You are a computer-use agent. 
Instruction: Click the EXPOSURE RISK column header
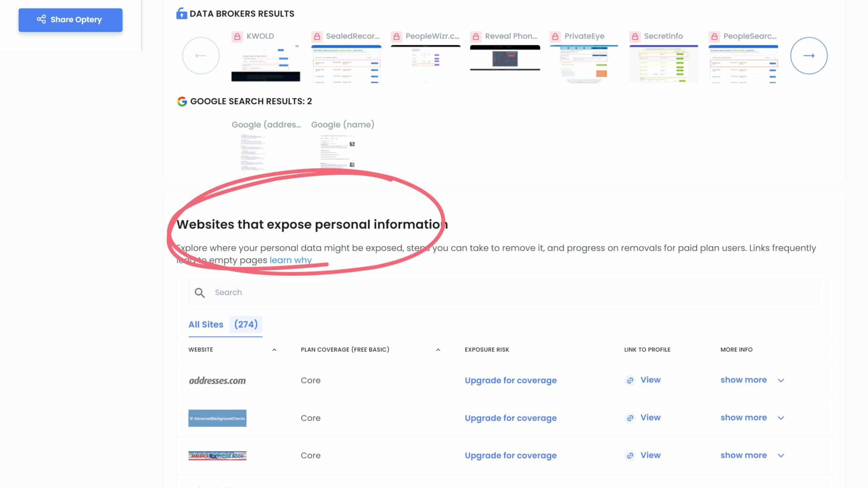487,349
